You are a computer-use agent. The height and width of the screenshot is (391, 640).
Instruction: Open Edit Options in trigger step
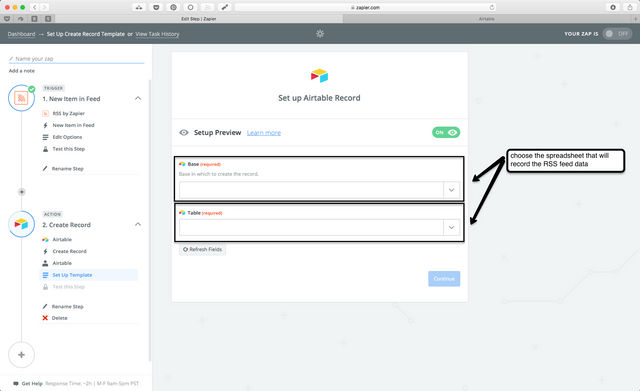pos(67,137)
